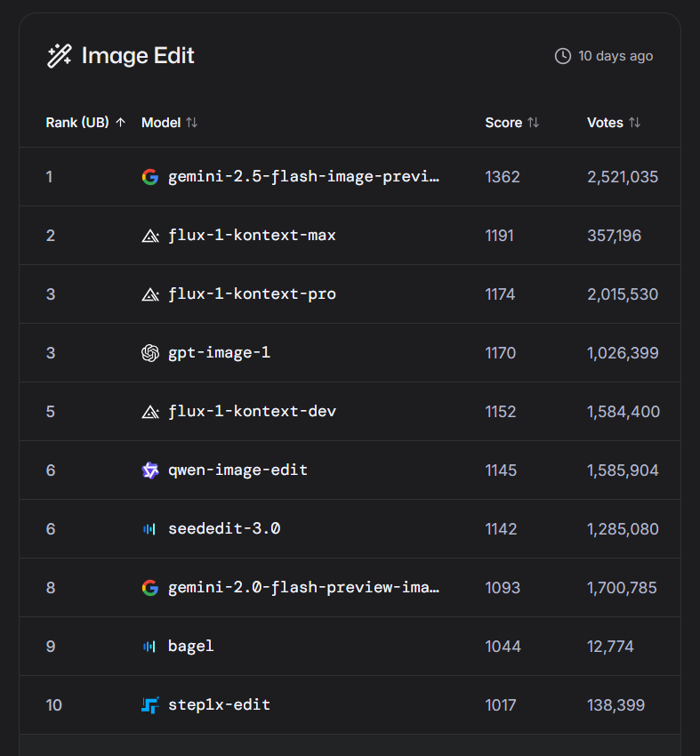Image resolution: width=700 pixels, height=756 pixels.
Task: Click the Score column header label
Action: click(503, 123)
